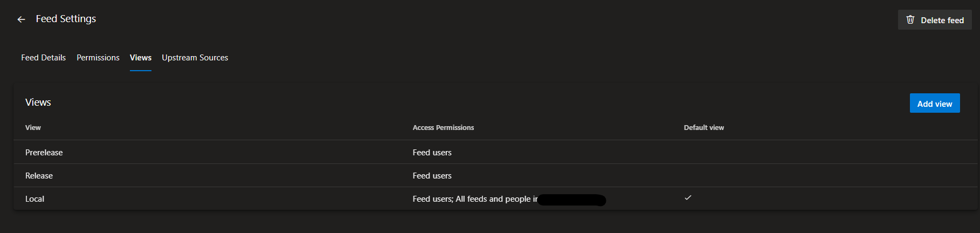Go to the Upstream Sources tab

(x=195, y=58)
